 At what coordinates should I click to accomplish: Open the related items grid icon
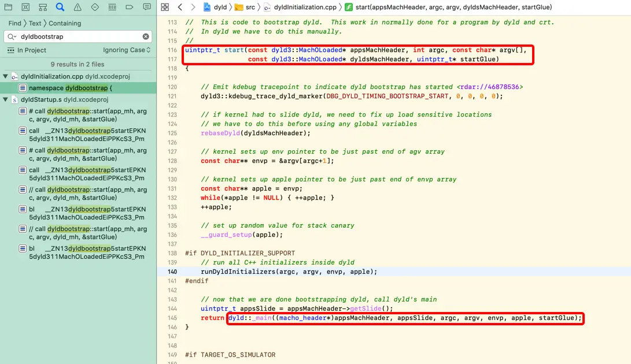click(x=165, y=7)
